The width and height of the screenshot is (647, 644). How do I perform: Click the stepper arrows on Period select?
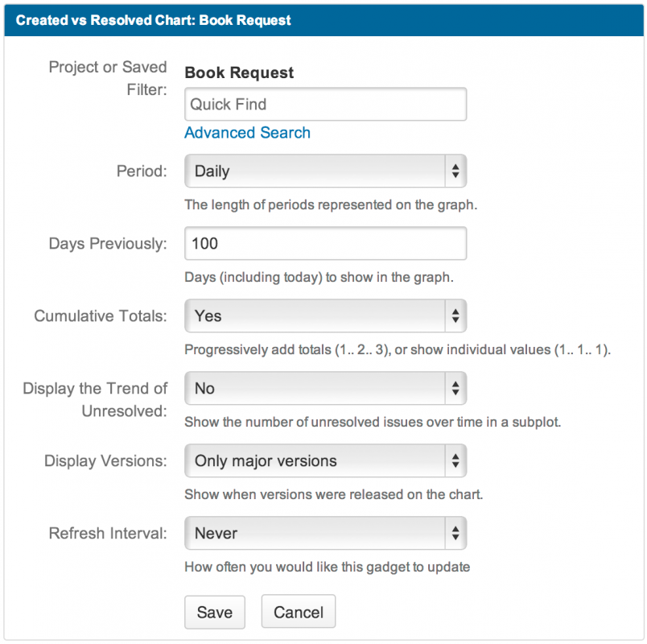click(455, 171)
